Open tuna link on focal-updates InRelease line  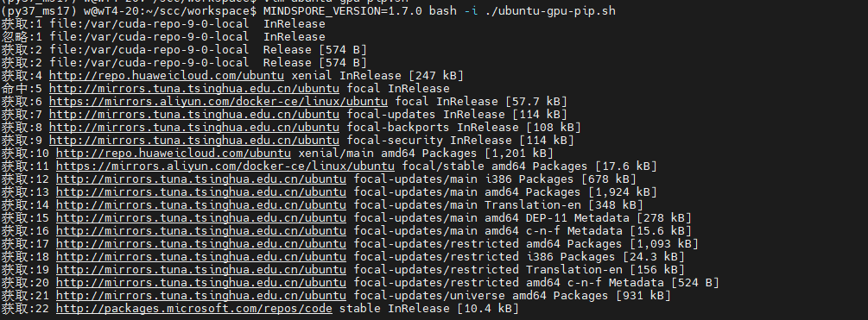tap(194, 115)
